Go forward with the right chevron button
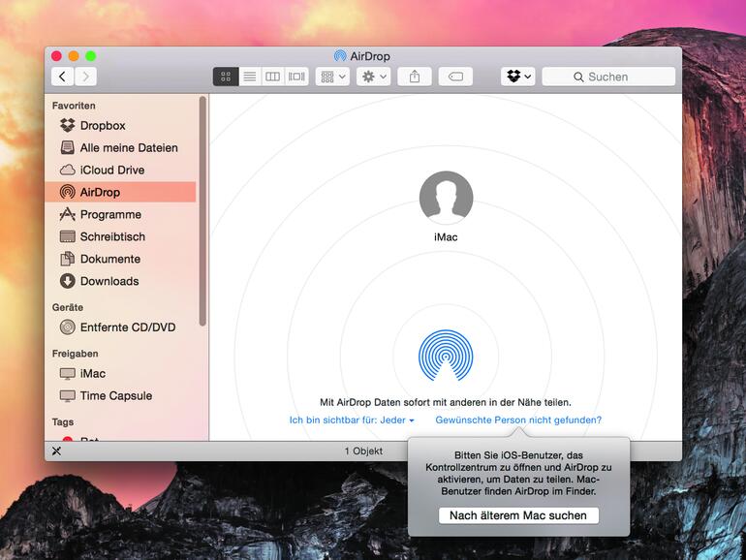 85,77
